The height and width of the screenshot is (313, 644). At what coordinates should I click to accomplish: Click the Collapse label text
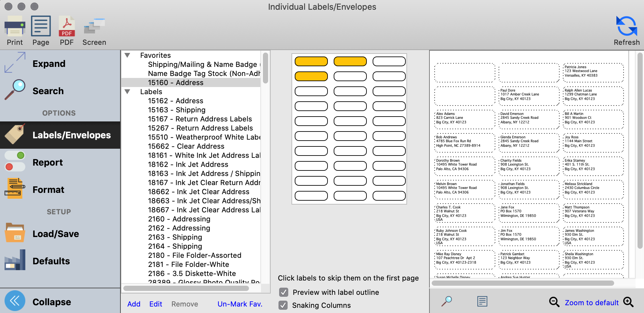[x=52, y=302]
